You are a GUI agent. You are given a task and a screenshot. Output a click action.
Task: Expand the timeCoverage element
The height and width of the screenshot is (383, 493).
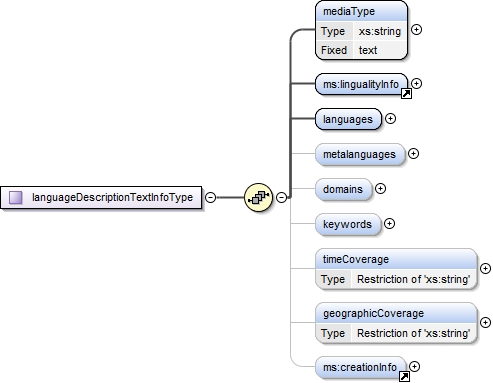[485, 268]
